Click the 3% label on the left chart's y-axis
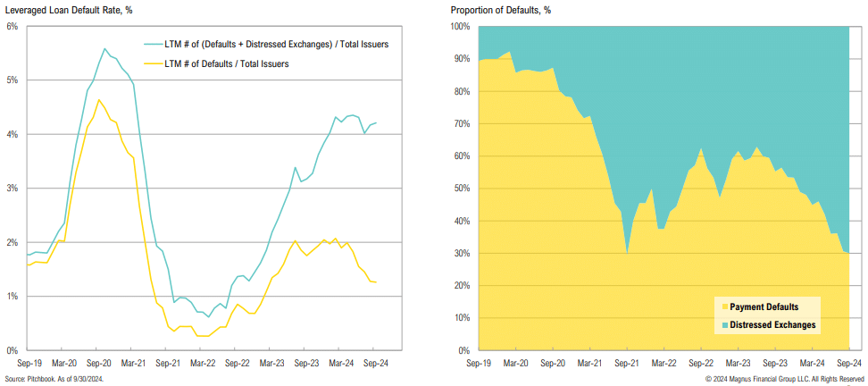868x386 pixels. click(13, 189)
